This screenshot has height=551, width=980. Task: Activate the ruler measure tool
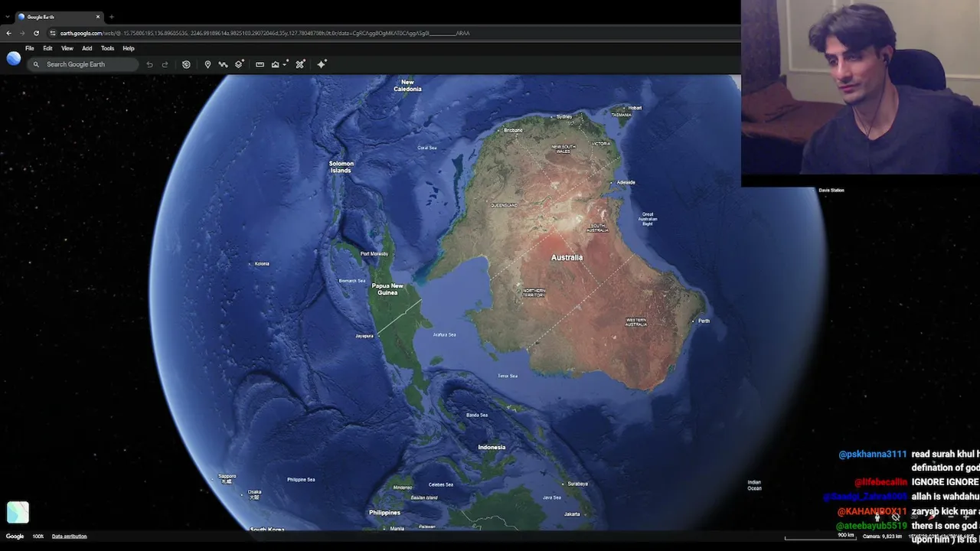[x=260, y=64]
